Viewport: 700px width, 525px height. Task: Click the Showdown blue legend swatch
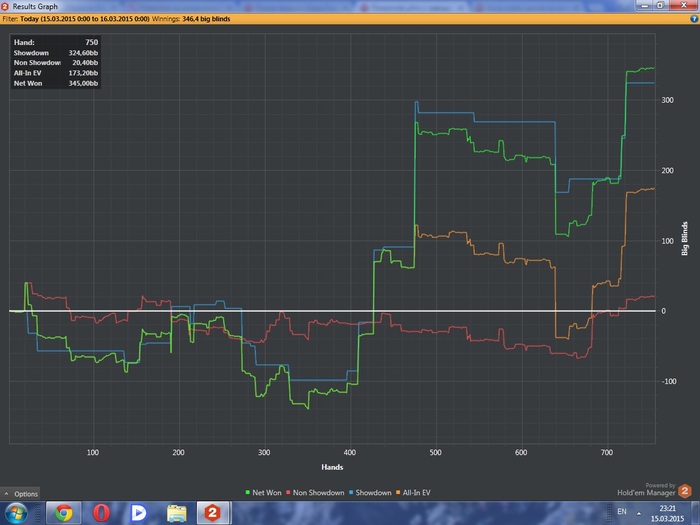(351, 492)
